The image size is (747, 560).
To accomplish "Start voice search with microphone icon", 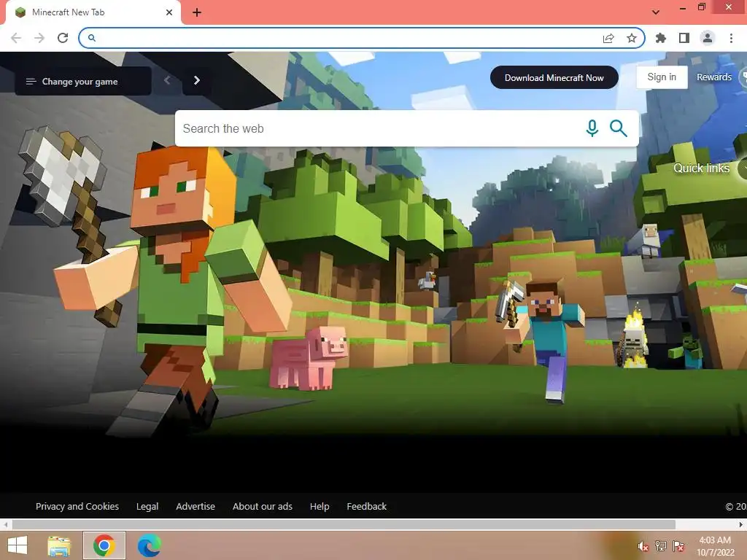I will [592, 128].
